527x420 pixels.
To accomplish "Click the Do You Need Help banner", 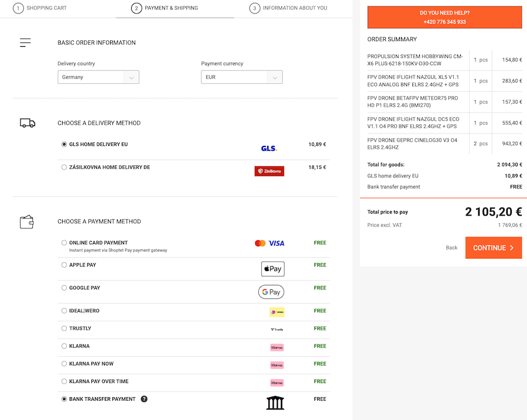I will click(x=444, y=17).
